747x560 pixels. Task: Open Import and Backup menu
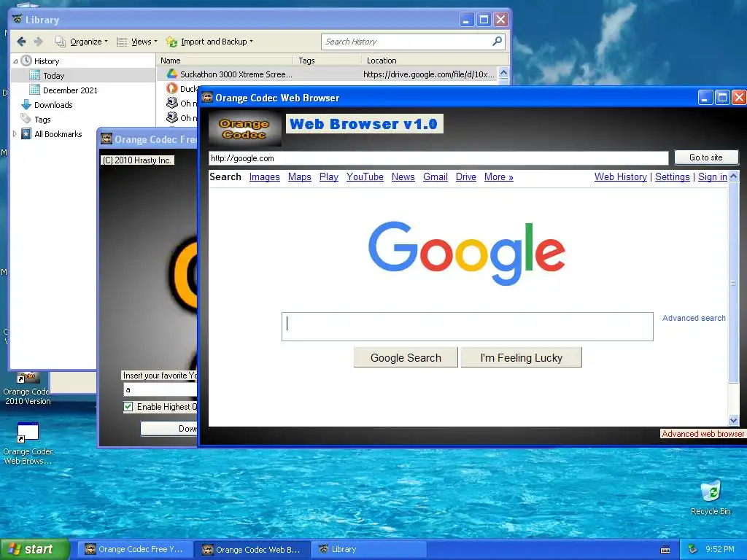(209, 42)
